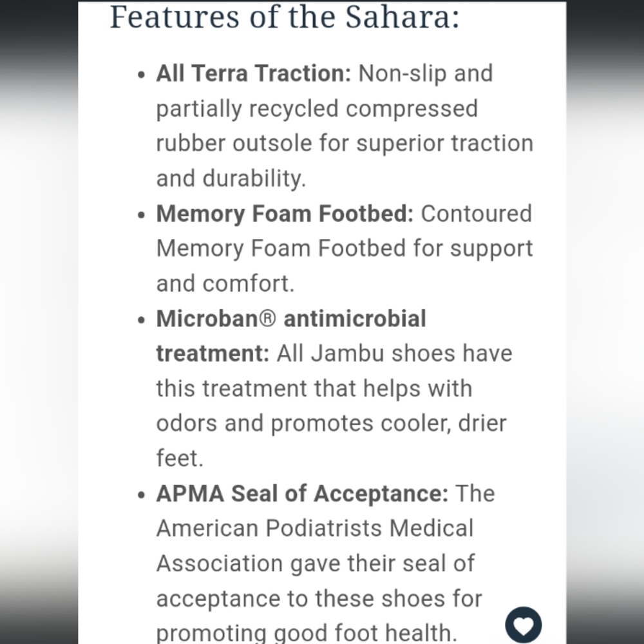
Task: Click the bold word "treatment:"
Action: 213,354
